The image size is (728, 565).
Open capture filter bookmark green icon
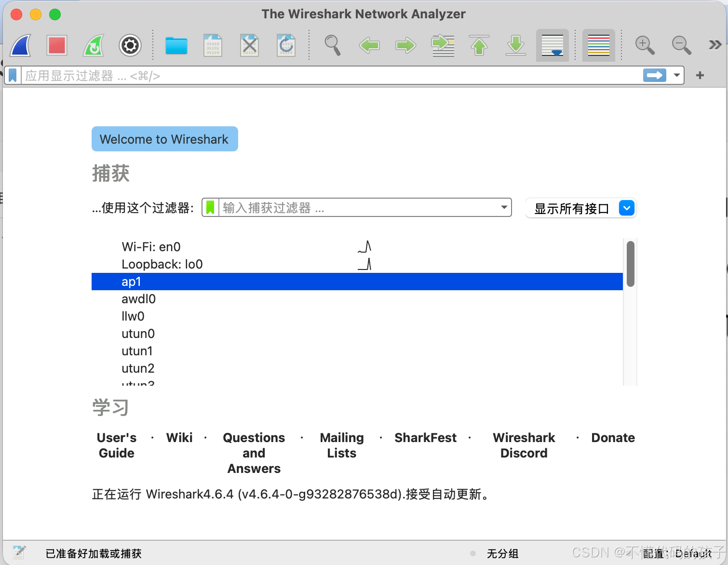210,208
